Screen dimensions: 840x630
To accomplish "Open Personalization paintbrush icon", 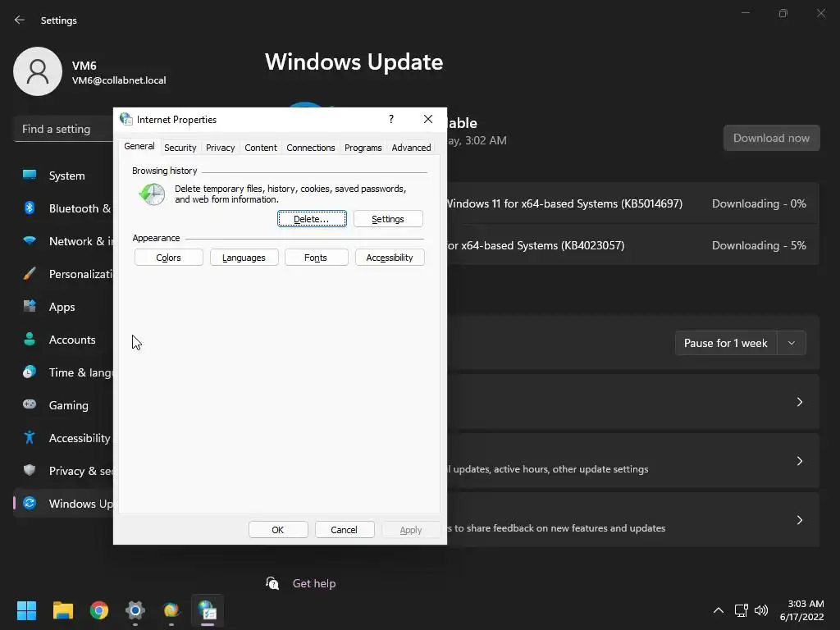I will [x=30, y=274].
